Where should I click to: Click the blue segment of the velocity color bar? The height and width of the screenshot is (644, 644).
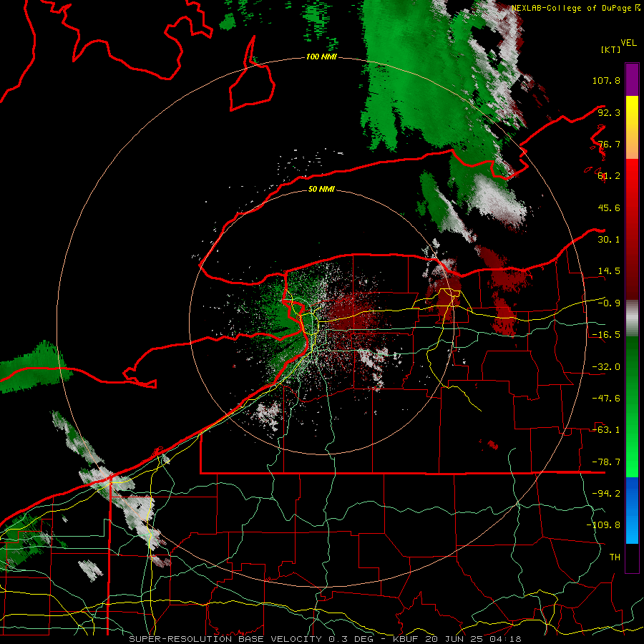pos(632,510)
